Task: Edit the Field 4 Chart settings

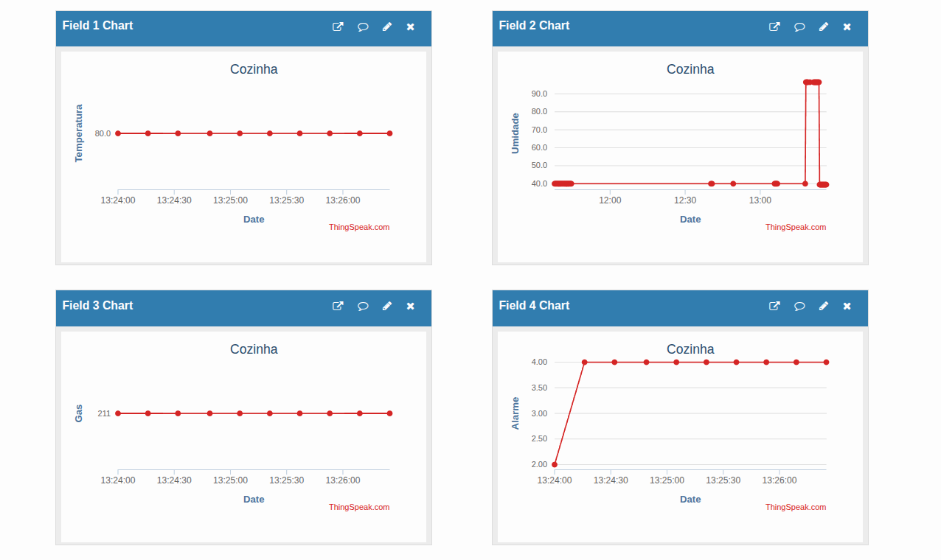Action: click(824, 307)
